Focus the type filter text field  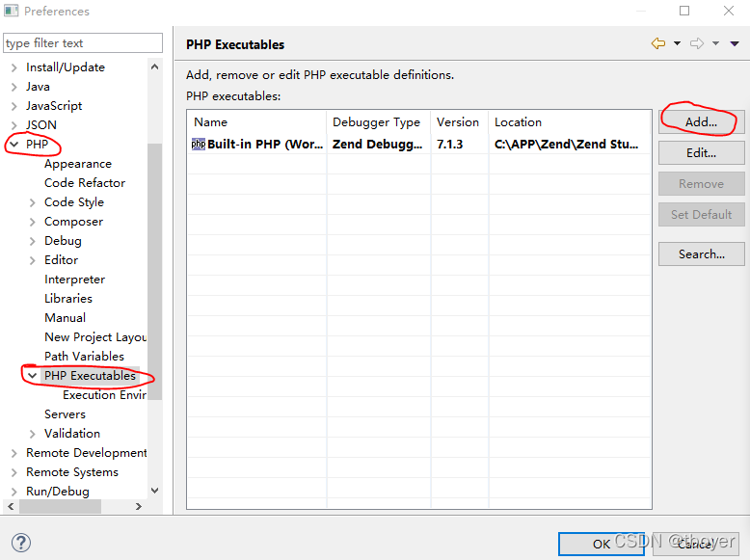83,43
